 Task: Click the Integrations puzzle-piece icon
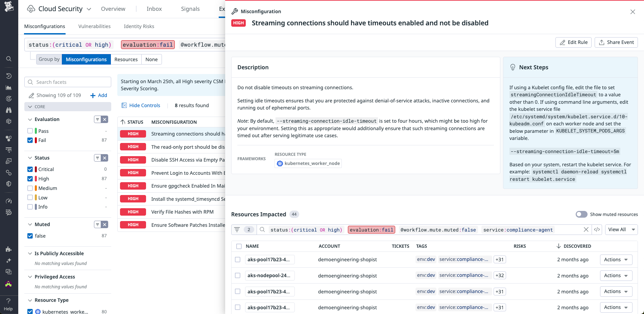[x=9, y=249]
